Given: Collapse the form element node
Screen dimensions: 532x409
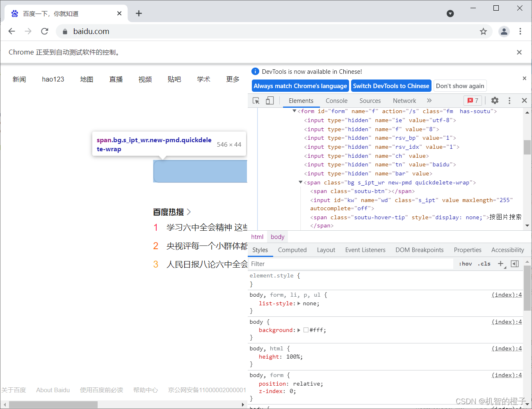Looking at the screenshot, I should tap(294, 111).
